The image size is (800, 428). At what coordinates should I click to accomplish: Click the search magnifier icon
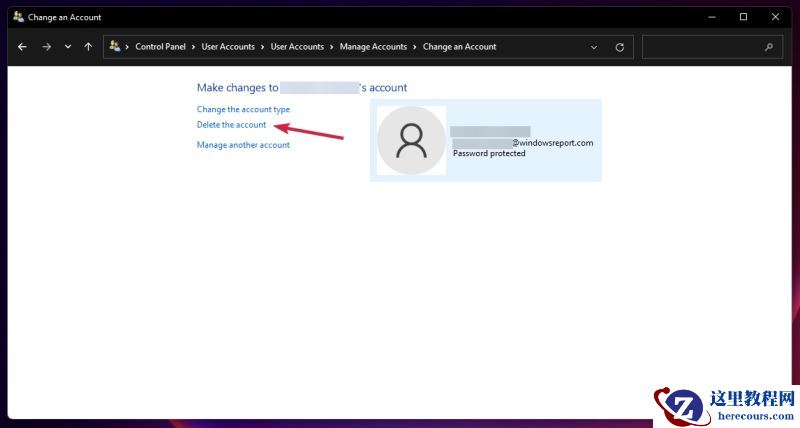coord(769,47)
